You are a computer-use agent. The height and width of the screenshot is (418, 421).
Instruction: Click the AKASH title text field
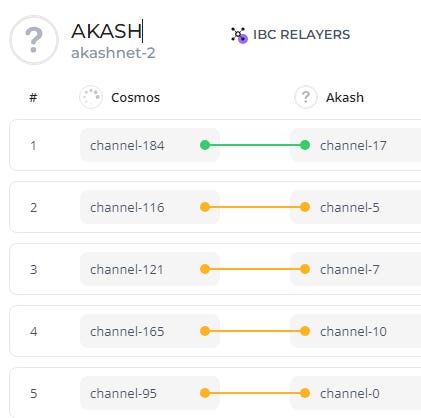pyautogui.click(x=107, y=31)
